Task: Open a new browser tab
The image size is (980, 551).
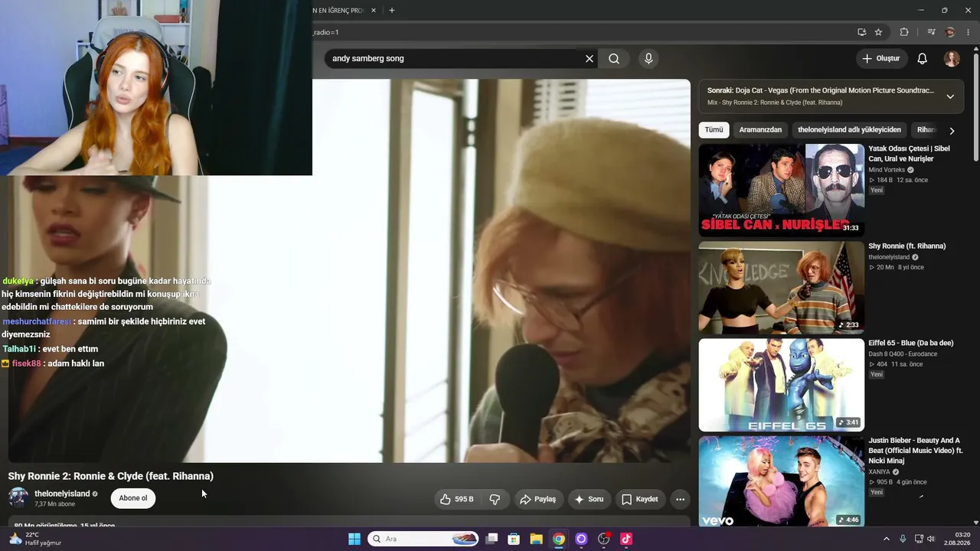Action: click(x=392, y=11)
